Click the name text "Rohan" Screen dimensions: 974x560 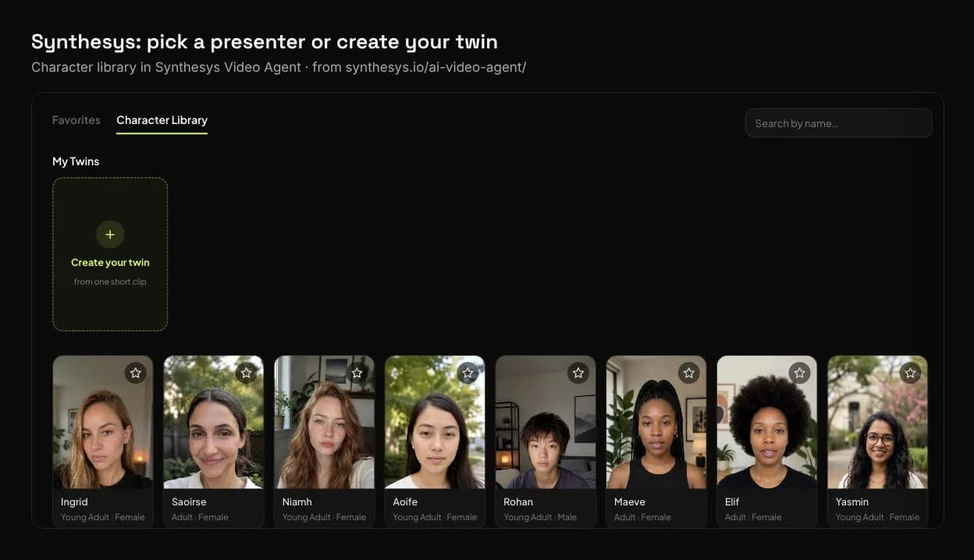(x=518, y=502)
